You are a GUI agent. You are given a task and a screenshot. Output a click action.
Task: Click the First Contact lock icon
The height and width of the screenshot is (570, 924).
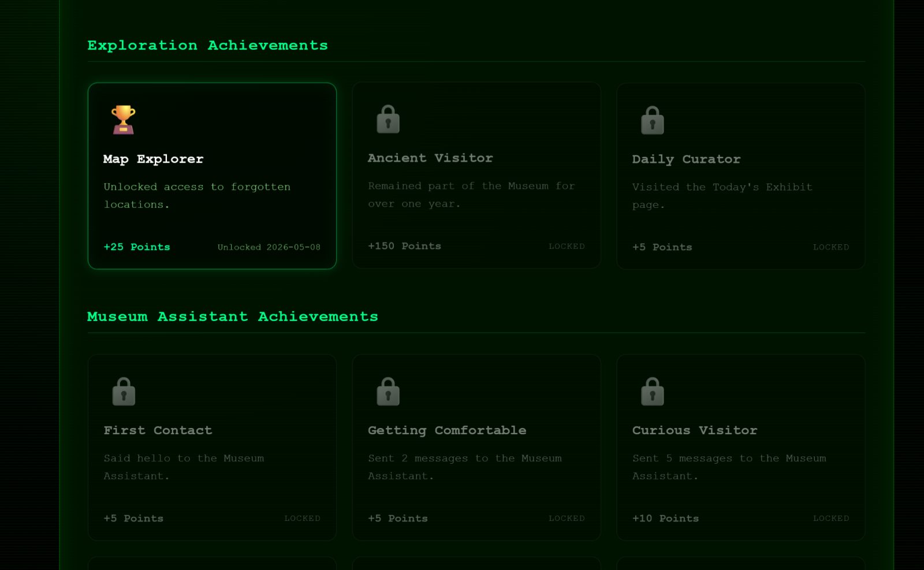(124, 392)
